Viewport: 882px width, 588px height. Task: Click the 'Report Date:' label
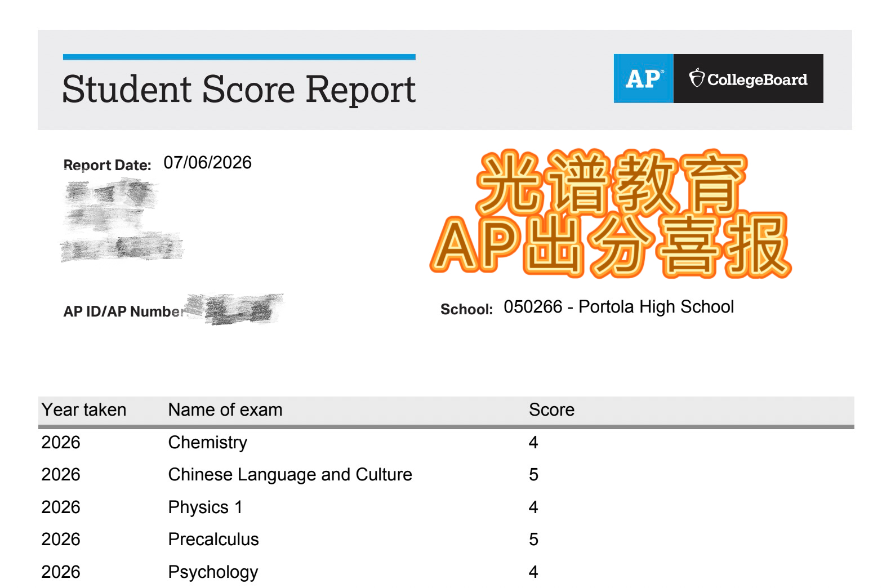coord(108,165)
